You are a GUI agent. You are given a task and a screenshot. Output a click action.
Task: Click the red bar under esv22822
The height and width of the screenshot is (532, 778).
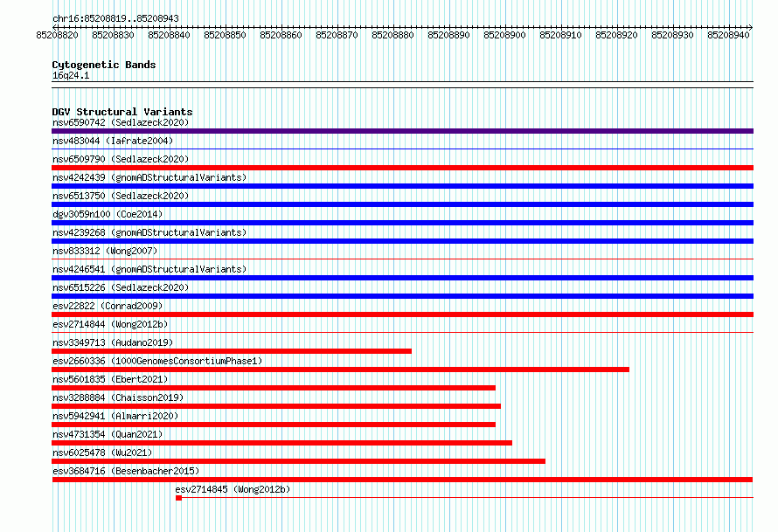[x=402, y=314]
